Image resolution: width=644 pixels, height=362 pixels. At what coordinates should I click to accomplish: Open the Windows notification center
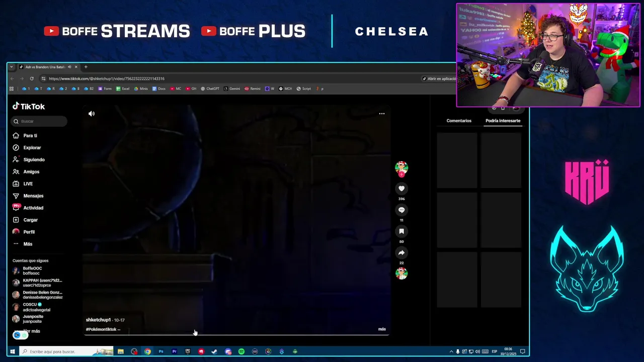pos(523,351)
